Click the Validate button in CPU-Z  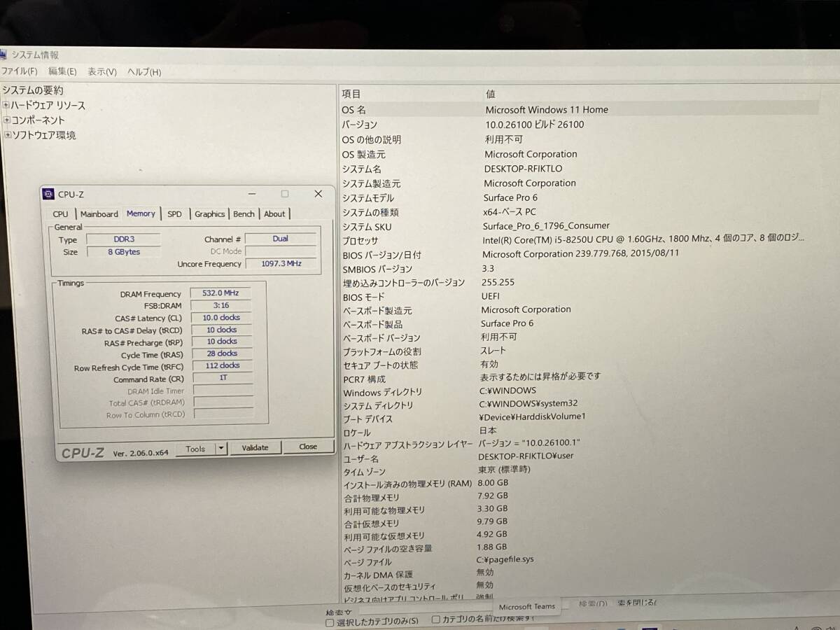[x=255, y=448]
